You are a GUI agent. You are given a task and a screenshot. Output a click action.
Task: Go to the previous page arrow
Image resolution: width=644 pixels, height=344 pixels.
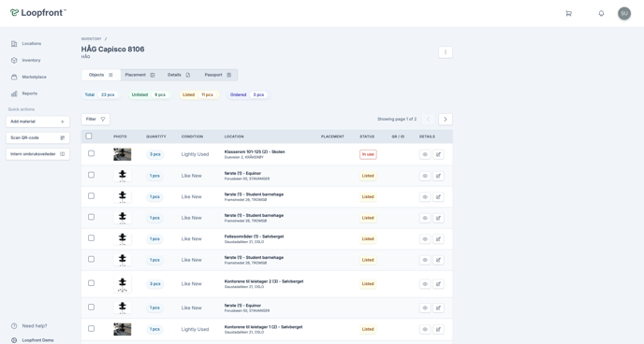428,120
